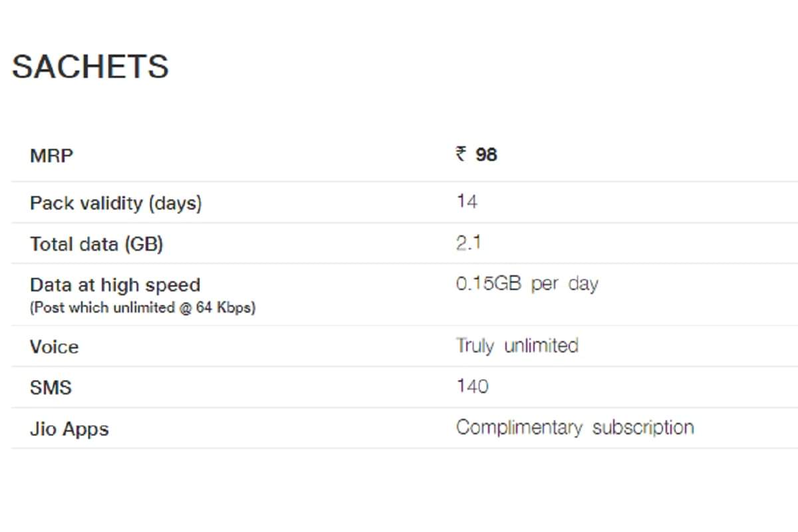The image size is (798, 532).
Task: Click the 98 price amount
Action: coord(486,155)
